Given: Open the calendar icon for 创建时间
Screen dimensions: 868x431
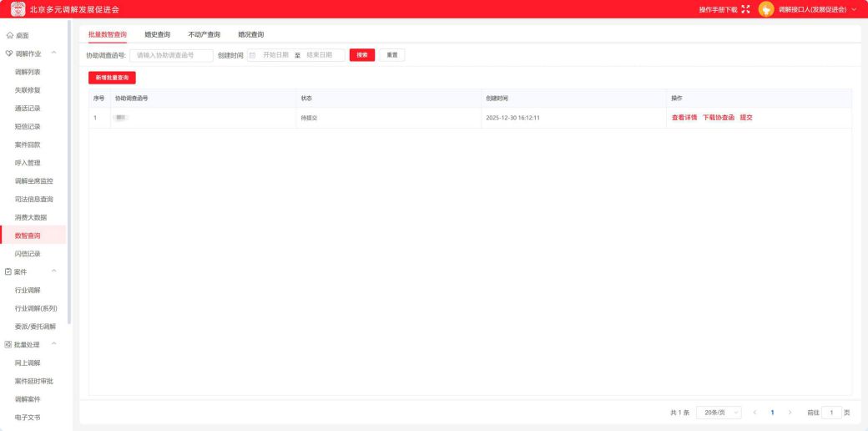Looking at the screenshot, I should point(253,55).
